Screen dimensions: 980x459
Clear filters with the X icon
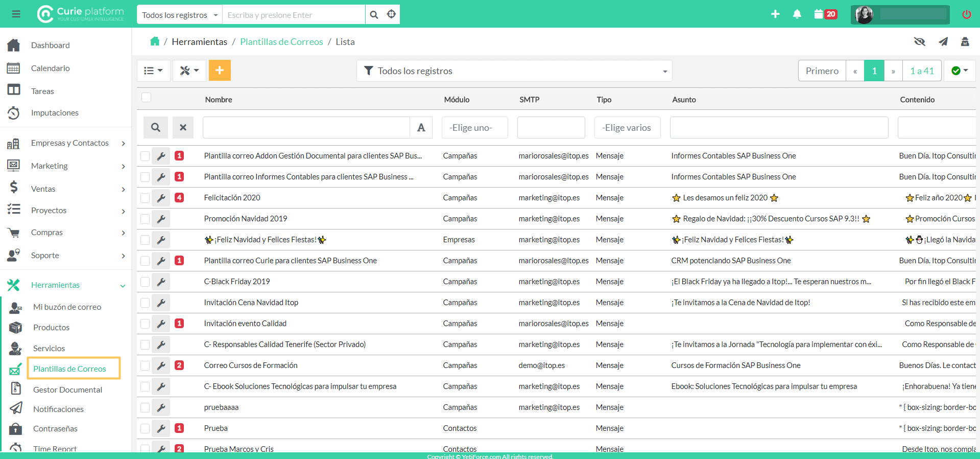[x=183, y=128]
